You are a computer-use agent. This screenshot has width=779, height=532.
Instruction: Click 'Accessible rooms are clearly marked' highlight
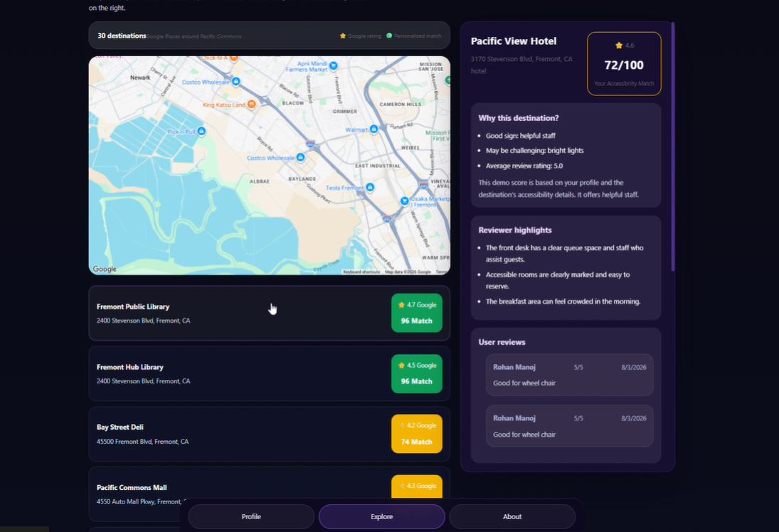pos(558,280)
